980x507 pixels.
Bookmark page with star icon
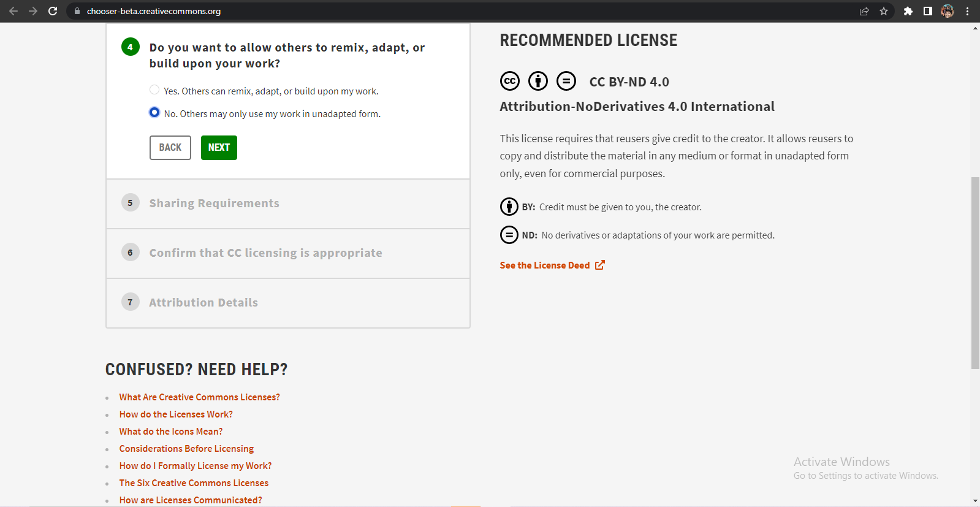884,11
